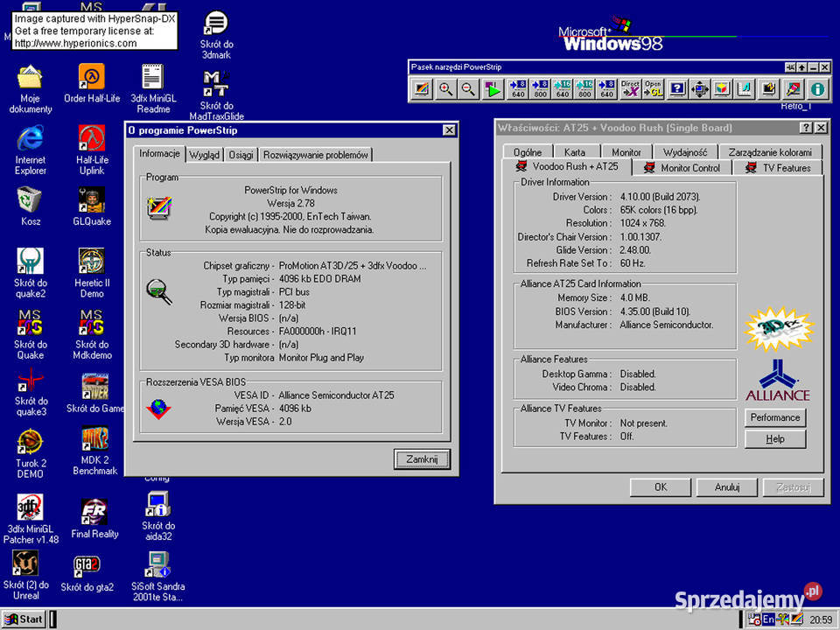The width and height of the screenshot is (840, 630).
Task: Click OK in the properties dialog
Action: (x=661, y=487)
